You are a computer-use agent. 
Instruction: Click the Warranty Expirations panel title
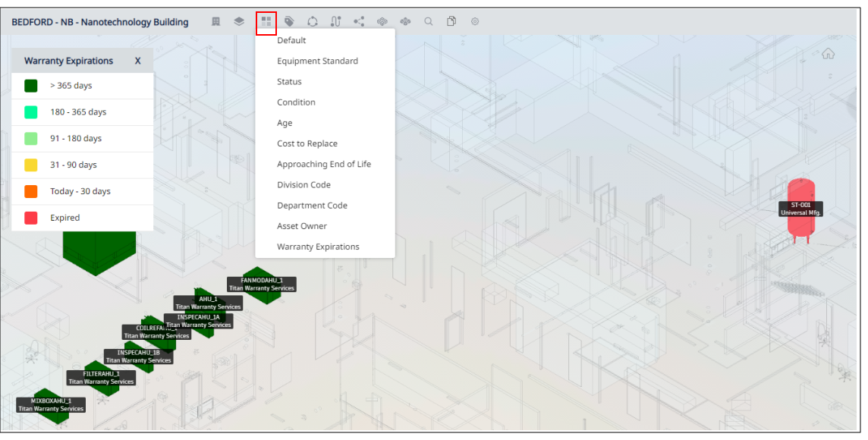tap(68, 61)
